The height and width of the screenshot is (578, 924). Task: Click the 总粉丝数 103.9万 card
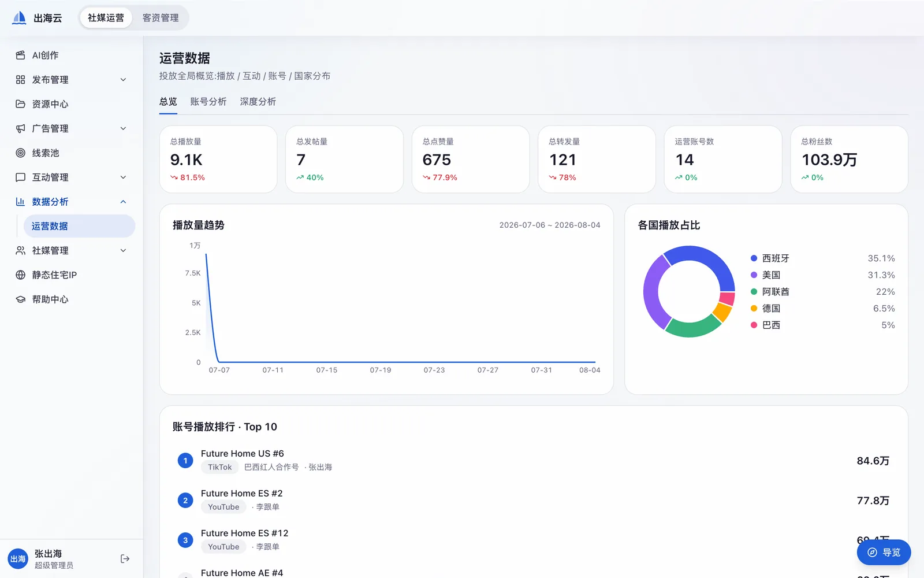click(849, 160)
